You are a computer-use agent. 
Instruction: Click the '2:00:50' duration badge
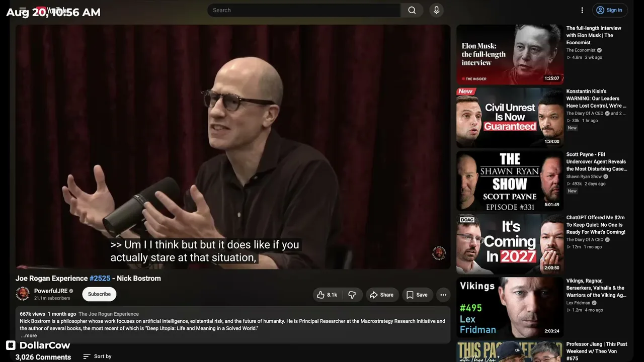[552, 268]
